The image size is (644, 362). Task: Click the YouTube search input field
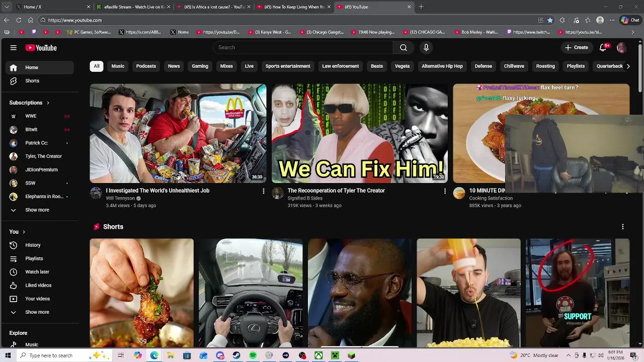(x=303, y=47)
